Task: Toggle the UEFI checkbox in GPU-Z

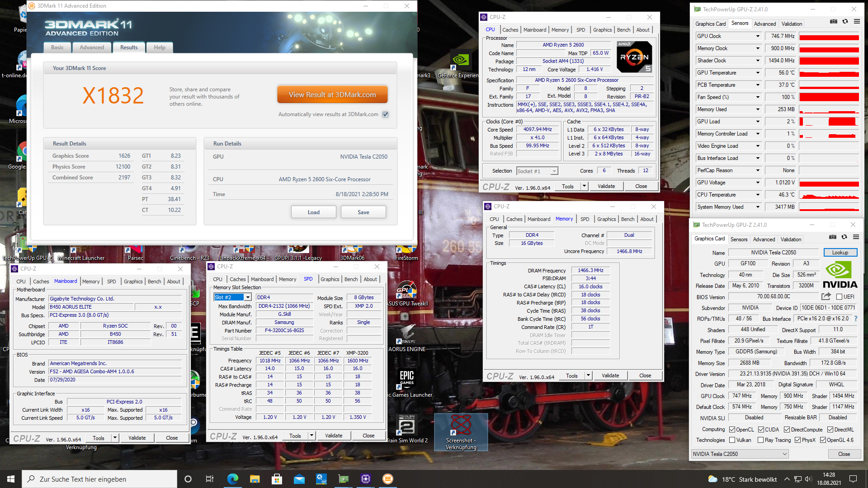Action: 839,297
